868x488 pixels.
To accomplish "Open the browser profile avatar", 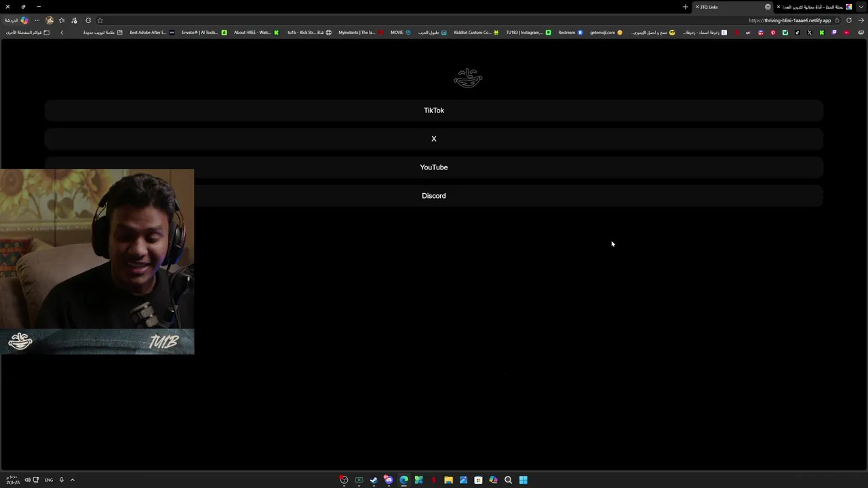I will pos(50,20).
